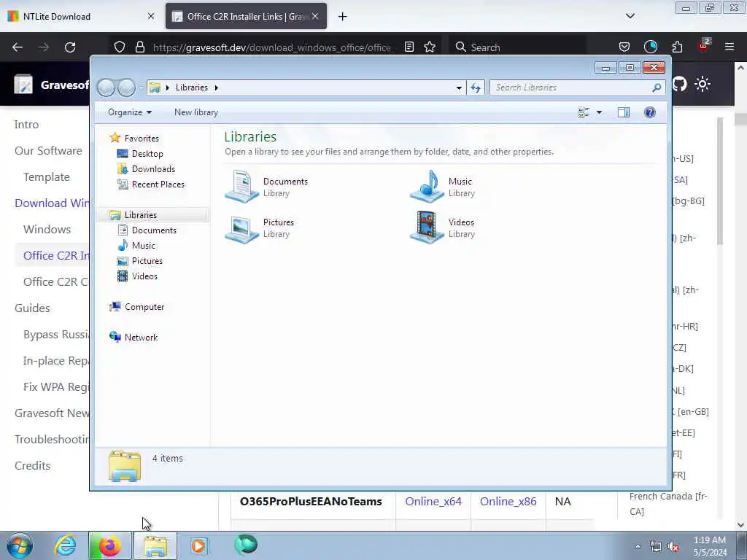The width and height of the screenshot is (747, 560).
Task: Click the Explorer help question mark icon
Action: point(649,112)
